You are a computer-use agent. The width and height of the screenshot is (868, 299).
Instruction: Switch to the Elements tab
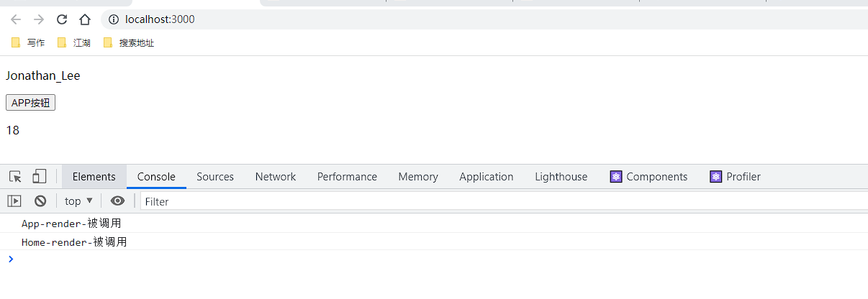[94, 177]
